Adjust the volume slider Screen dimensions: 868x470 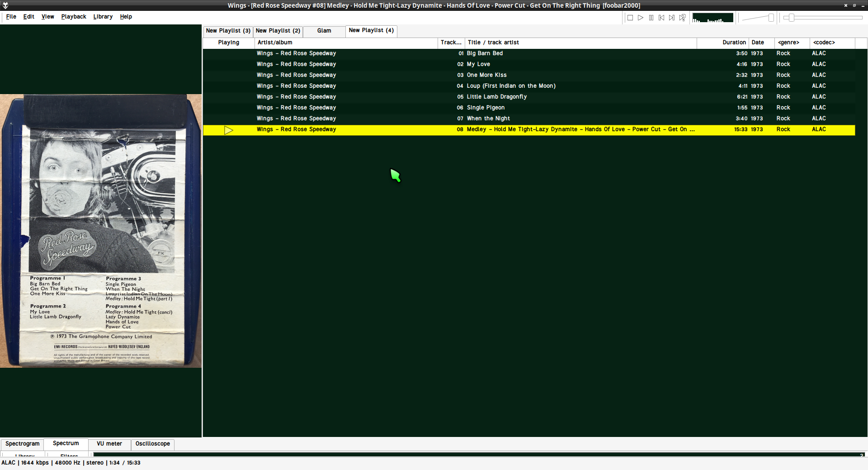coord(759,18)
